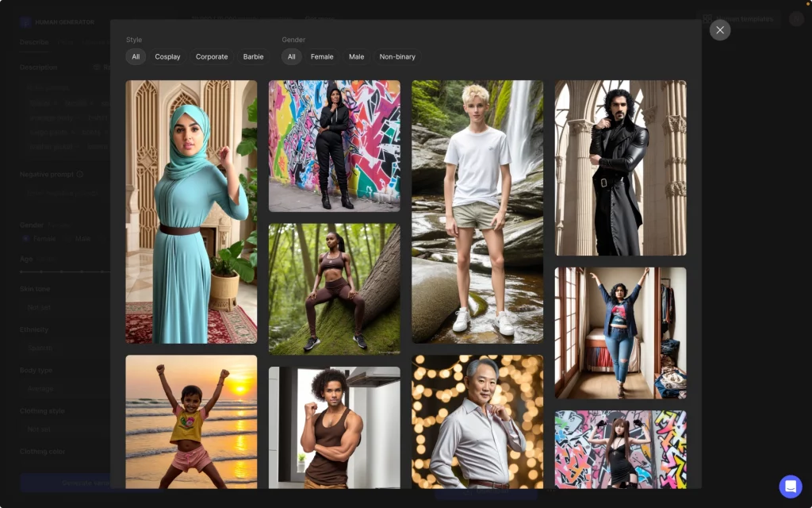The image size is (812, 508).
Task: Filter gallery by Non-binary gender chip
Action: [397, 56]
